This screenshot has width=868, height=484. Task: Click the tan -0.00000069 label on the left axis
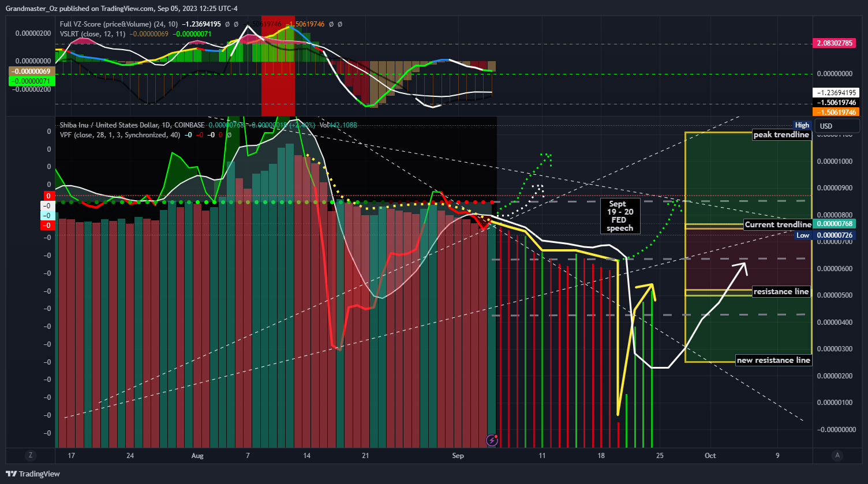point(31,71)
